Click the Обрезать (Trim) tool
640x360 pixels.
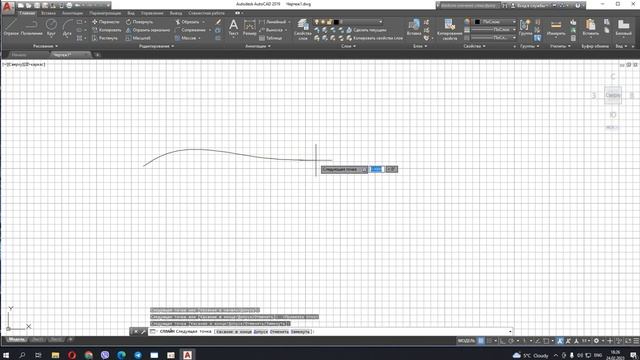point(187,22)
